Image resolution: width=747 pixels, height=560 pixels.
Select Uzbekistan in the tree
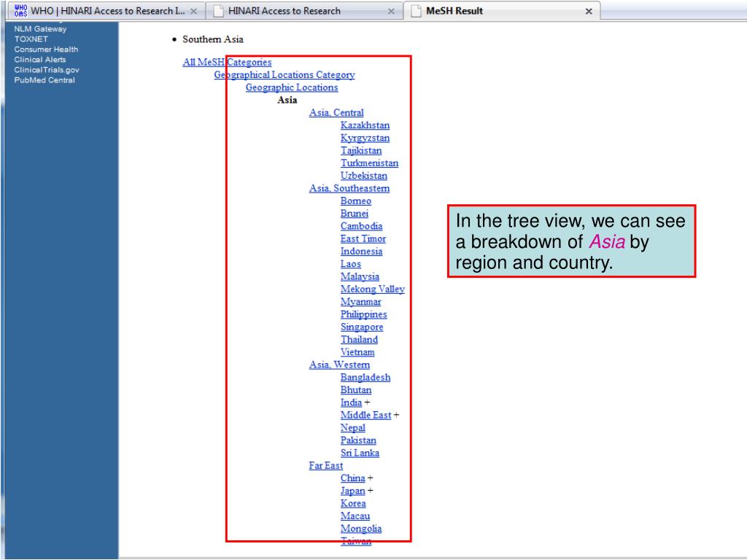tap(364, 176)
